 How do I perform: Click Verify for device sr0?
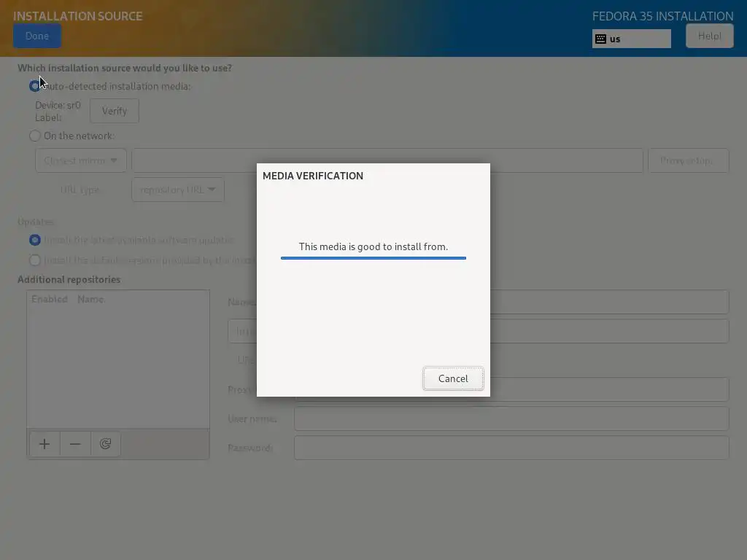click(x=115, y=111)
